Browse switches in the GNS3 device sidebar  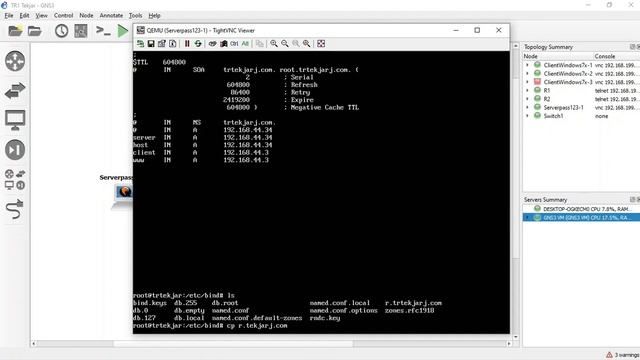coord(15,91)
